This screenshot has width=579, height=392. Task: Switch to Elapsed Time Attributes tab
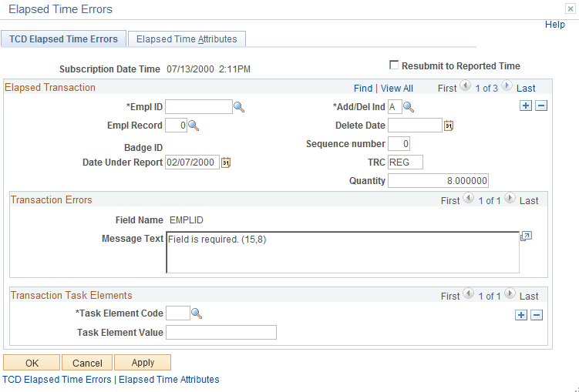point(187,39)
